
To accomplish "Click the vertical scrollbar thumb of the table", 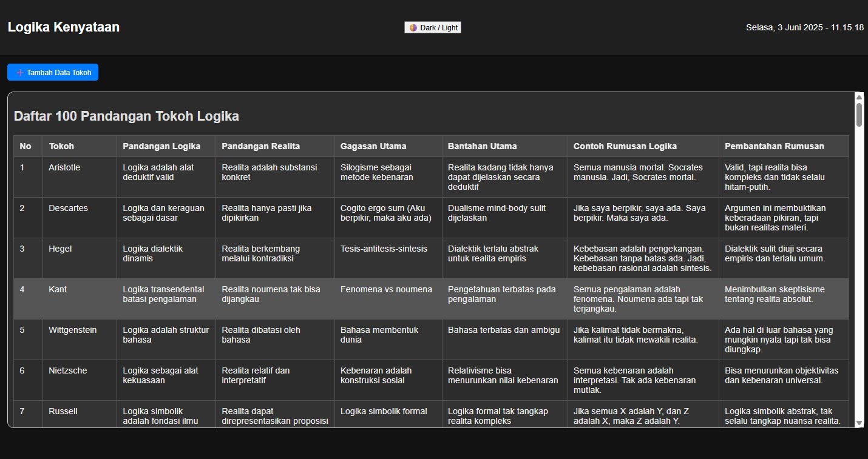I will click(859, 115).
